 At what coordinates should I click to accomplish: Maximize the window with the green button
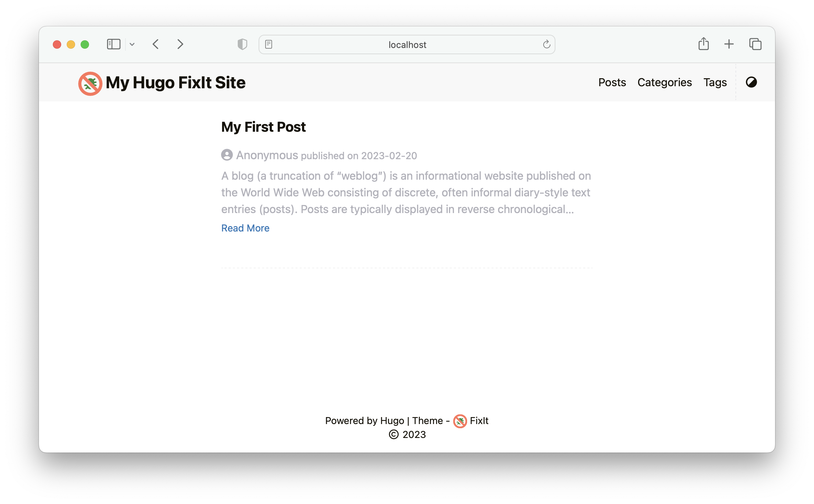coord(85,44)
